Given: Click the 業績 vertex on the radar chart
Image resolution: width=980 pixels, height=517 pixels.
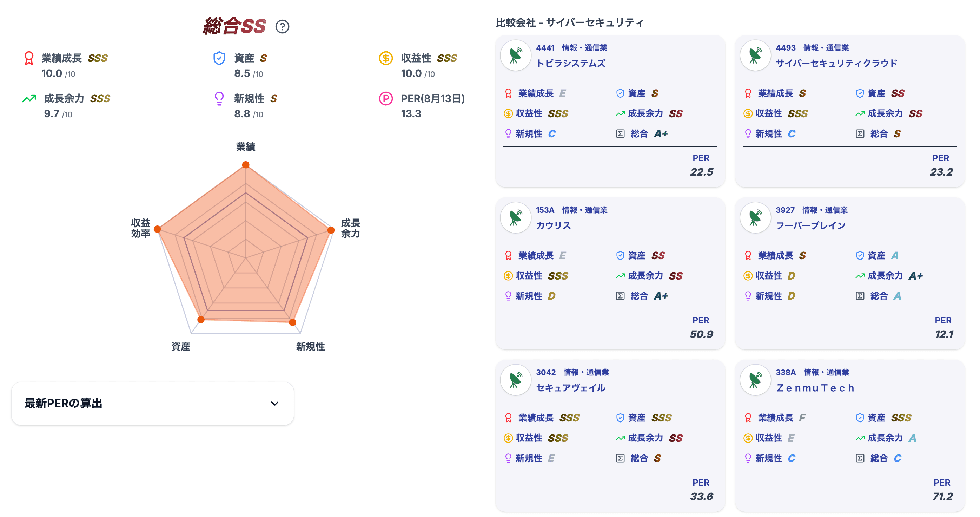Looking at the screenshot, I should [246, 164].
